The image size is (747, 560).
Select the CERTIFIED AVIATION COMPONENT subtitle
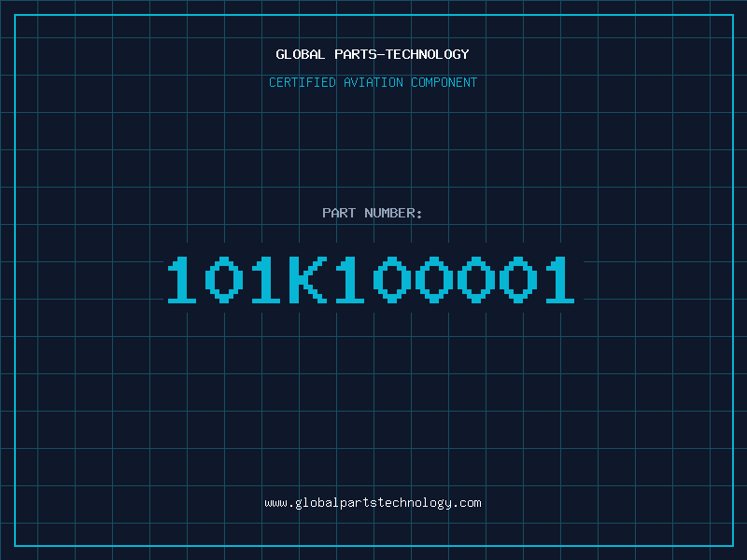[x=373, y=82]
